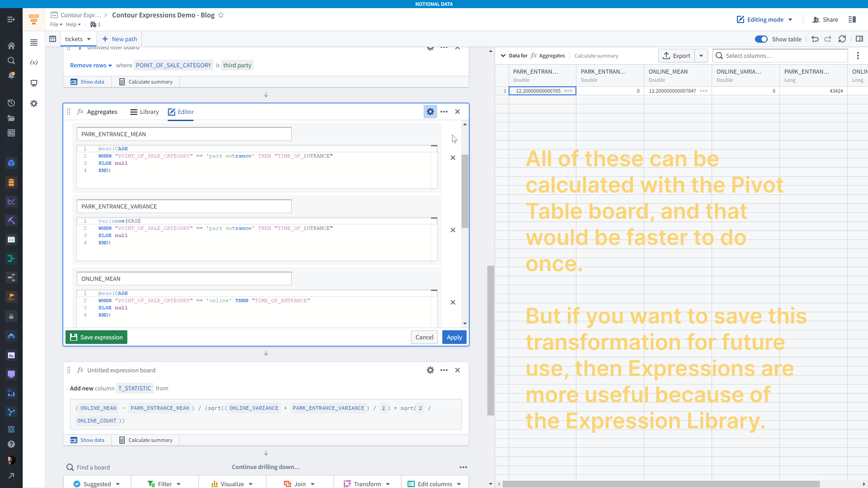Open the Remove rows dropdown
The image size is (868, 488).
pos(91,65)
